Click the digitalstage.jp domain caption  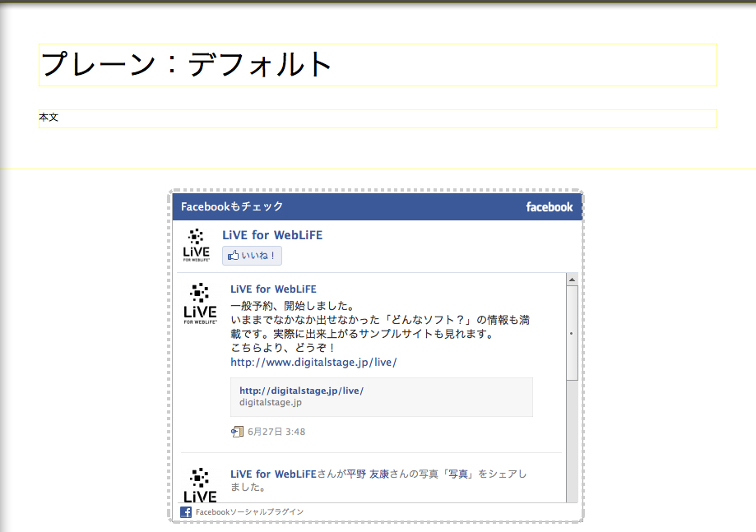click(271, 402)
